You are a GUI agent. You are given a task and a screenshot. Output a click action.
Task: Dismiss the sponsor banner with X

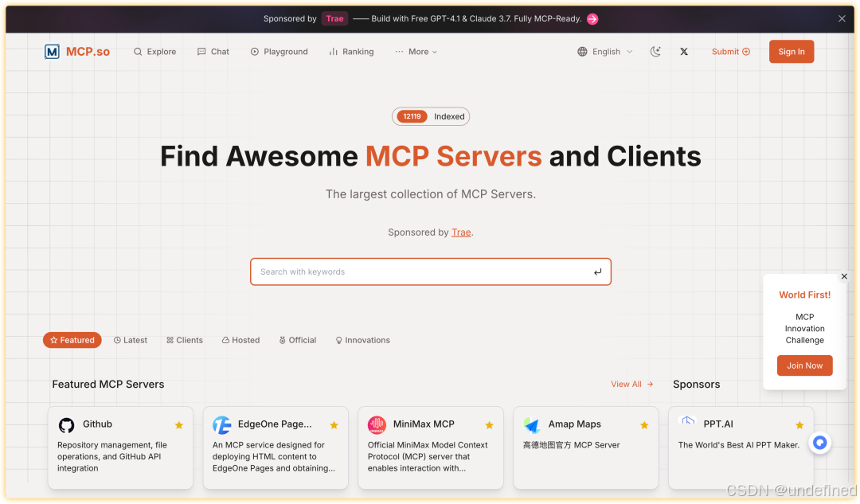pyautogui.click(x=842, y=18)
